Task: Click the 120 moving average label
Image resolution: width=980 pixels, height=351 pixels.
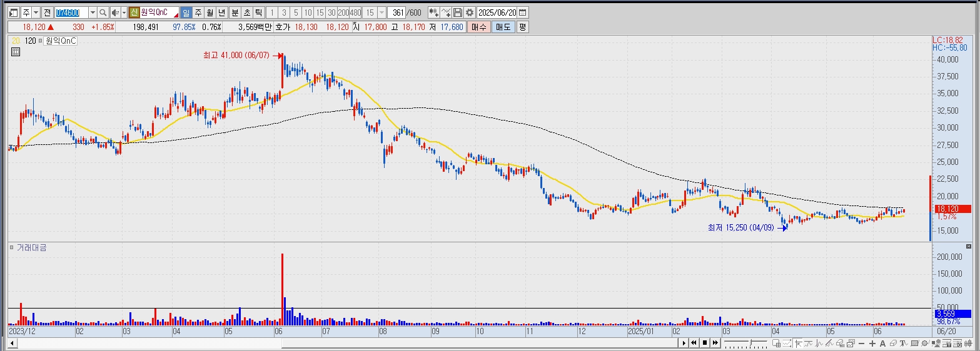Action: point(30,41)
